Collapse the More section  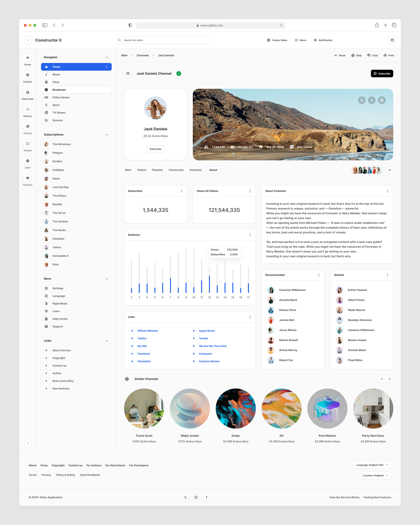[107, 279]
